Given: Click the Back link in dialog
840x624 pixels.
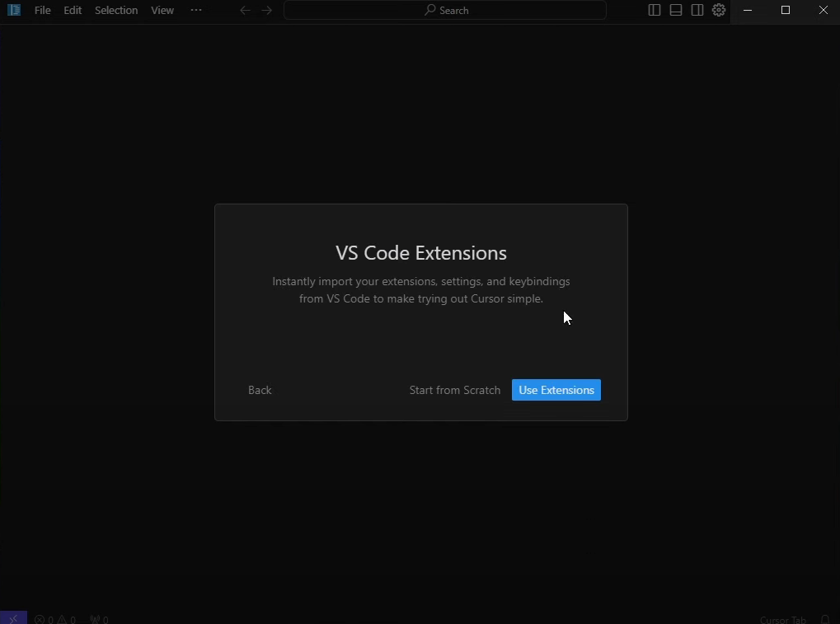Looking at the screenshot, I should click(x=260, y=390).
